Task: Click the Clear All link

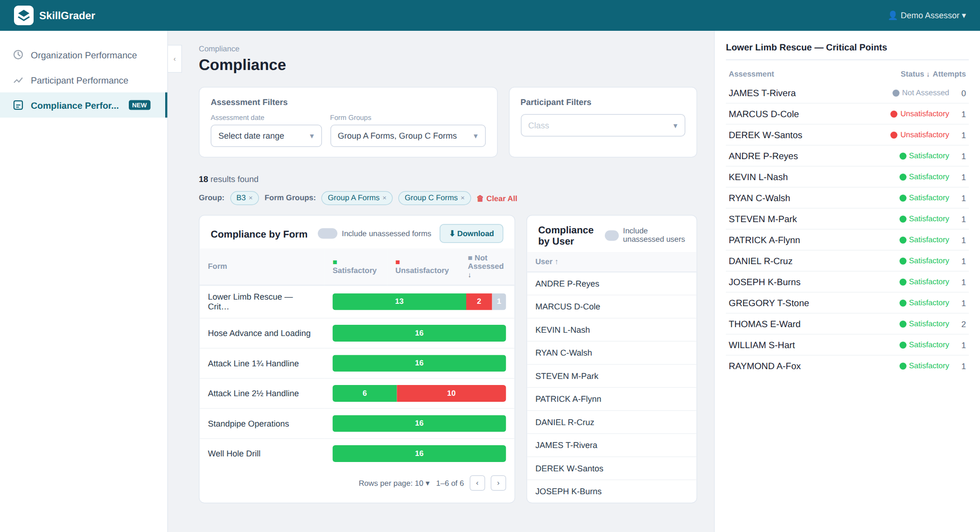Action: (502, 198)
